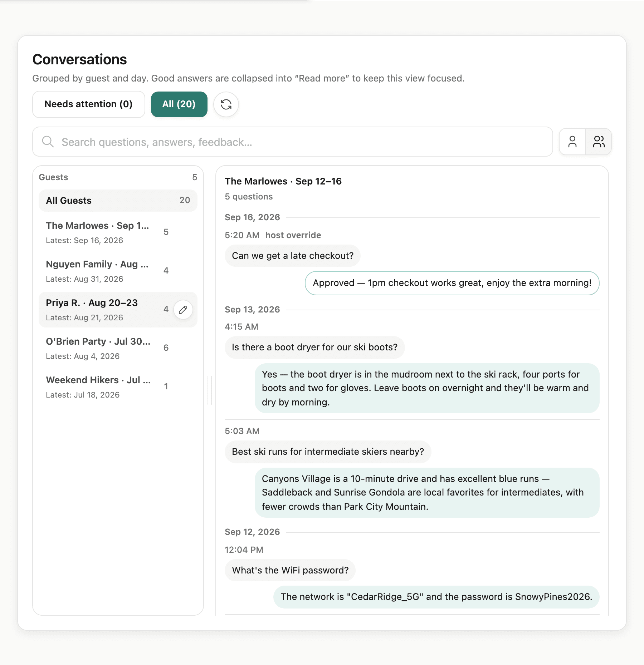Open Nguyen Family guest conversation
This screenshot has height=665, width=644.
[118, 271]
